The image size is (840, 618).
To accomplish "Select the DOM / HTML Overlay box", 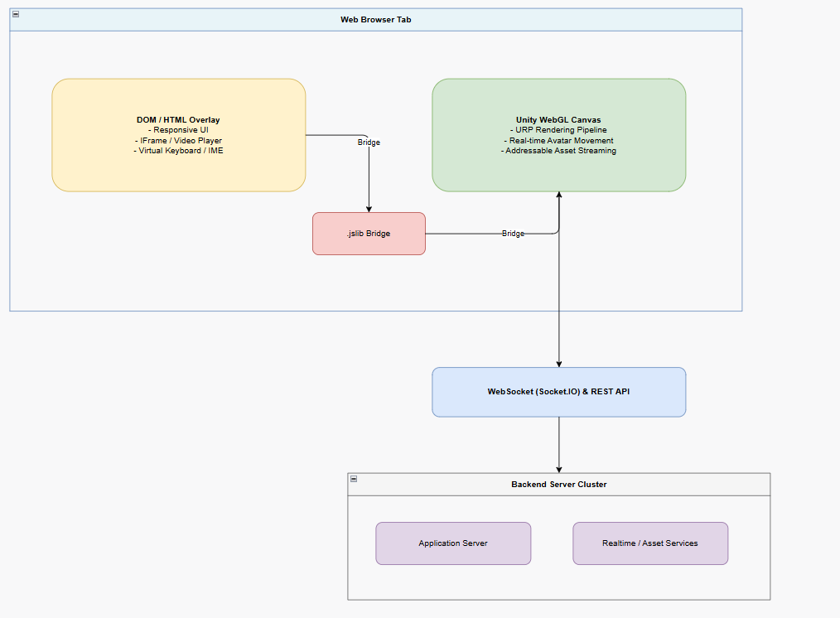I will (178, 135).
